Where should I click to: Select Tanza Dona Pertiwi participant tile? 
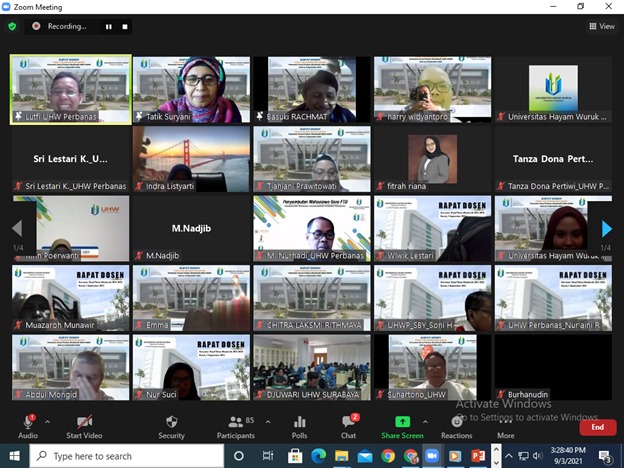point(553,159)
